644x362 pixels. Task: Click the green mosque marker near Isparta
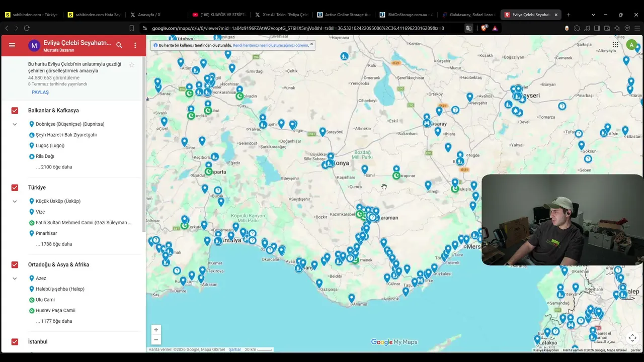point(208,171)
